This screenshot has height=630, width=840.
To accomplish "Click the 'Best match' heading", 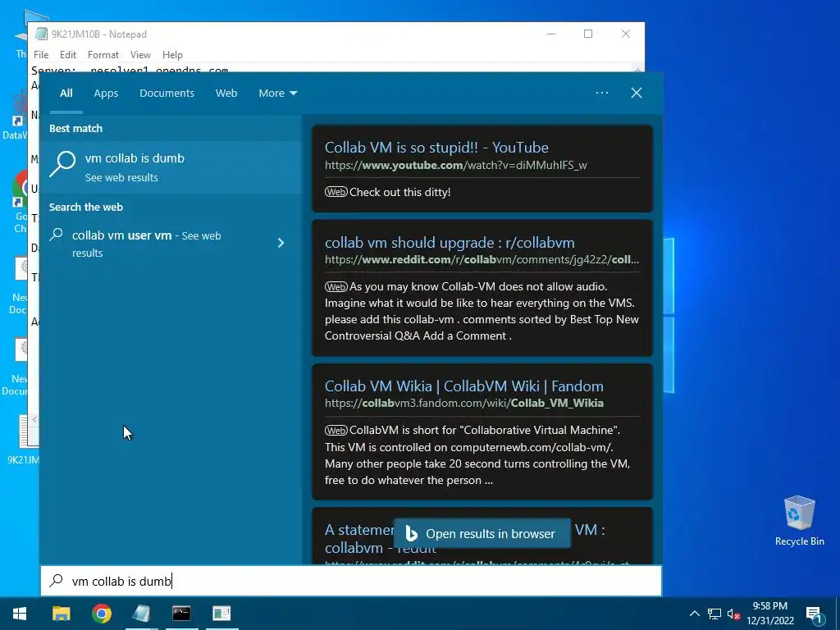I will pyautogui.click(x=75, y=128).
